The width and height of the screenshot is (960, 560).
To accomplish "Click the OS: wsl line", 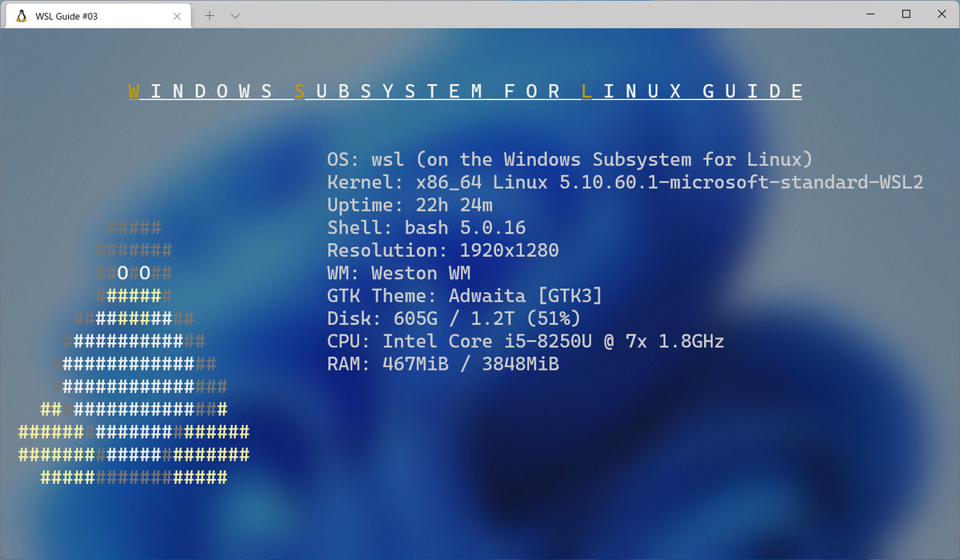I will tap(570, 159).
